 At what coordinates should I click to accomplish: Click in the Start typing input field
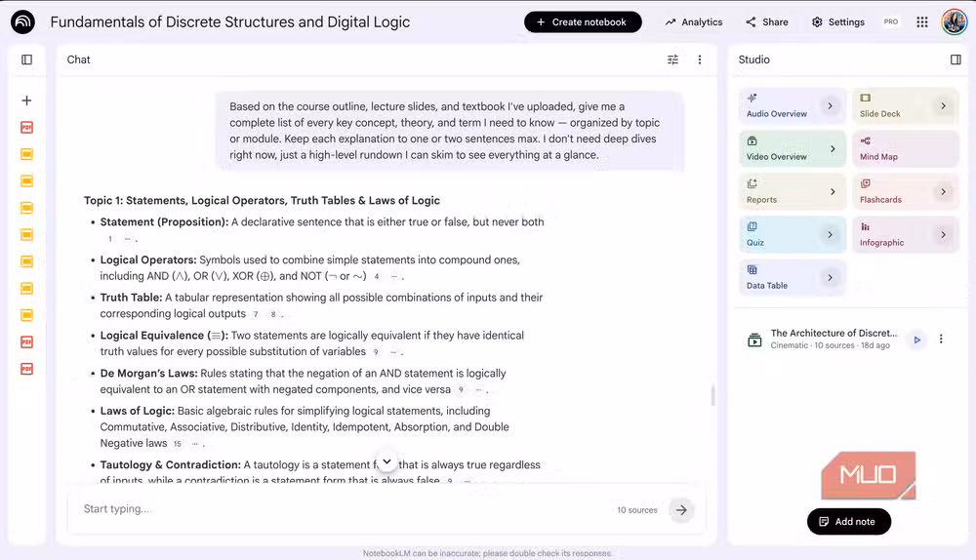(x=343, y=509)
